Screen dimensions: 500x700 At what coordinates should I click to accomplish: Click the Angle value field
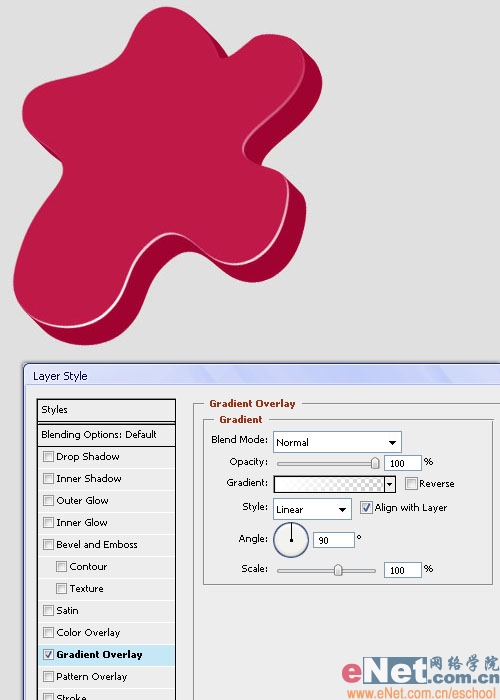point(334,540)
